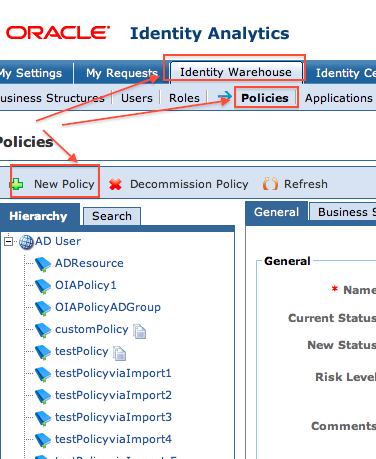
Task: Click the red X Decommission Policy icon
Action: 115,184
